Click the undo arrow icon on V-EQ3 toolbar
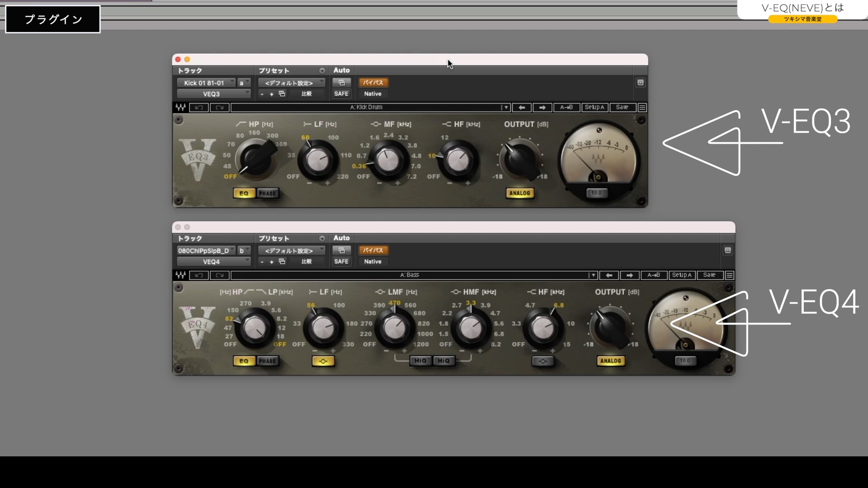Screen dimensions: 868x488 pos(199,107)
